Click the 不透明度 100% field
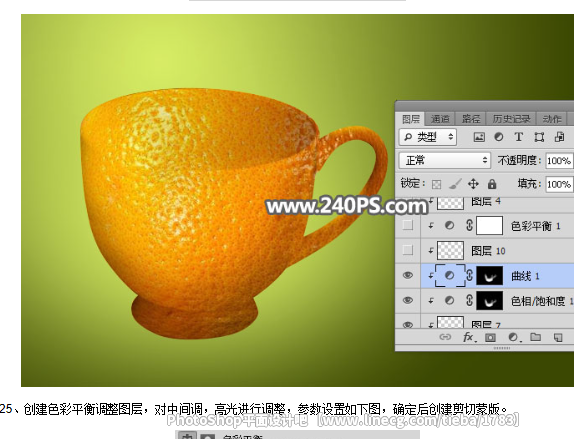575x439 pixels. pyautogui.click(x=559, y=161)
